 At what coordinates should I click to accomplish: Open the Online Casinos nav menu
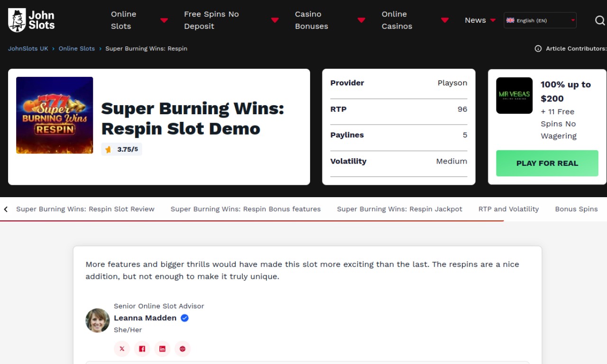397,20
